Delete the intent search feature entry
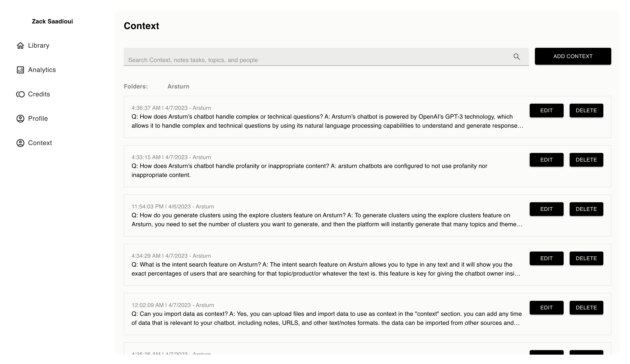The width and height of the screenshot is (630, 364). (586, 258)
